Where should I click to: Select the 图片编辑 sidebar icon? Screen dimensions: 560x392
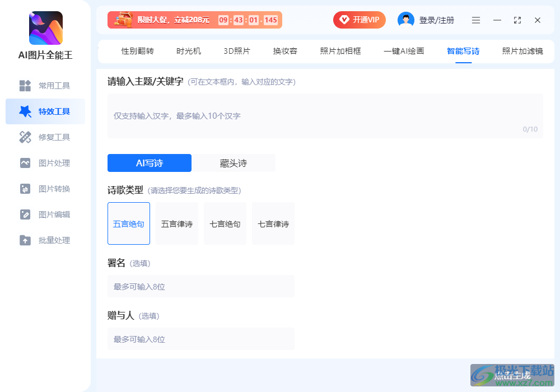point(45,214)
